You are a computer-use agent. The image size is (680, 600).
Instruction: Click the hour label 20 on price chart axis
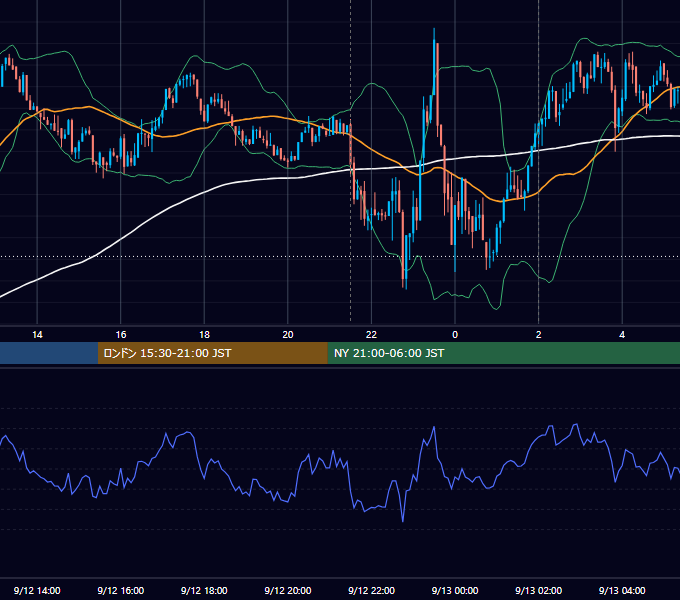[288, 335]
